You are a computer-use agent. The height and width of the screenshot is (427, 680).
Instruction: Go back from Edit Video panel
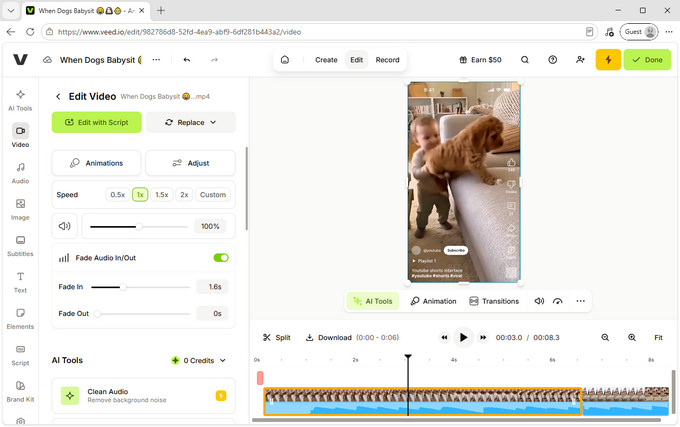[58, 96]
